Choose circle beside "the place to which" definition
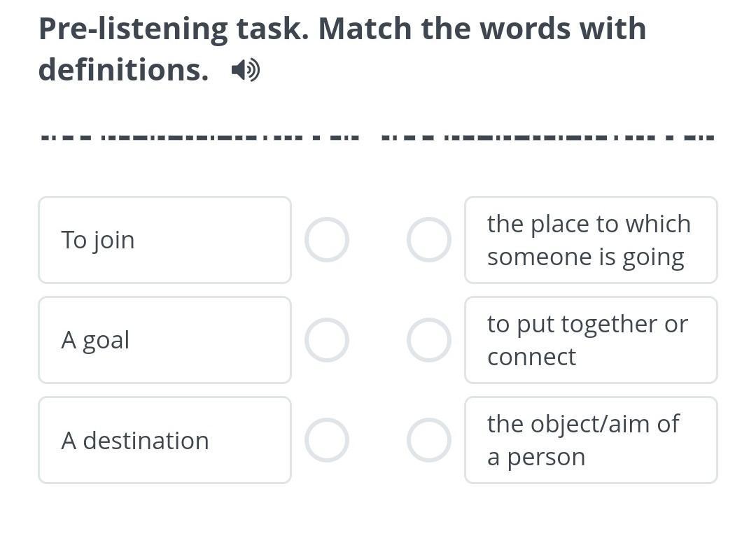 click(x=428, y=240)
